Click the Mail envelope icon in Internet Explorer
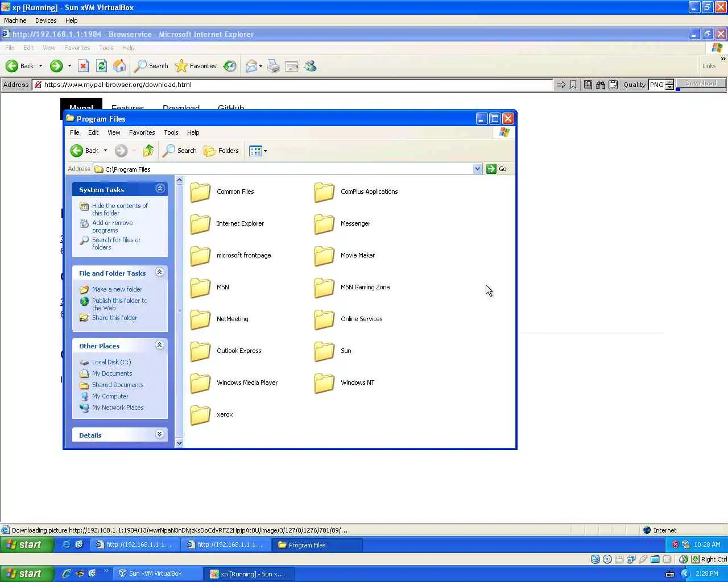 point(251,66)
